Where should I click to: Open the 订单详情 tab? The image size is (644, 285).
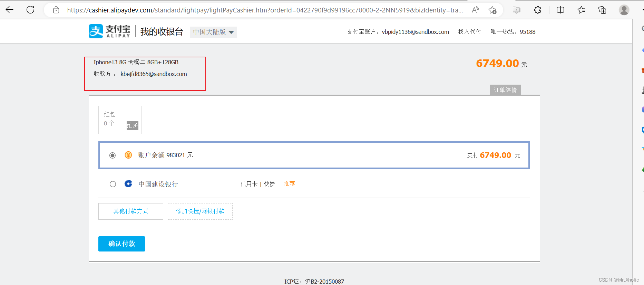[x=505, y=90]
